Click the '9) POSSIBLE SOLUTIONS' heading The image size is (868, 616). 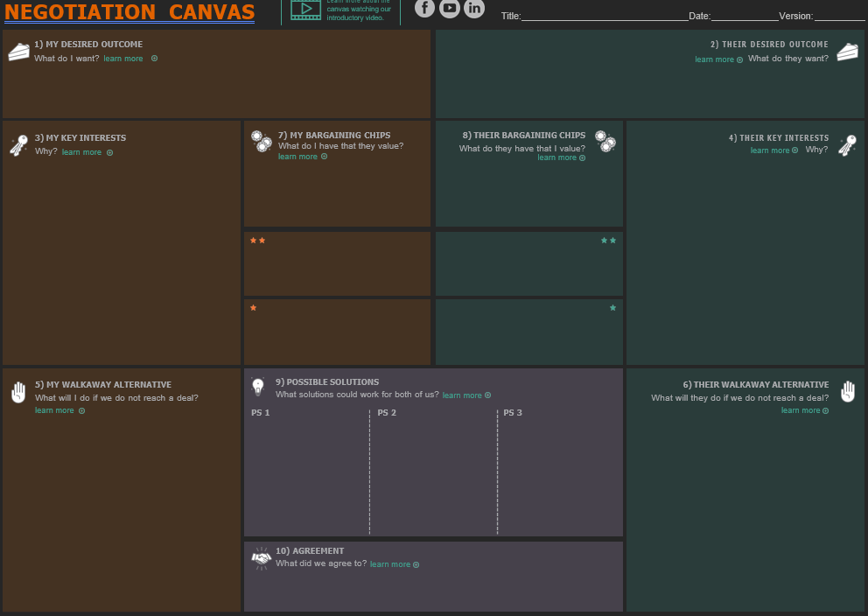327,381
